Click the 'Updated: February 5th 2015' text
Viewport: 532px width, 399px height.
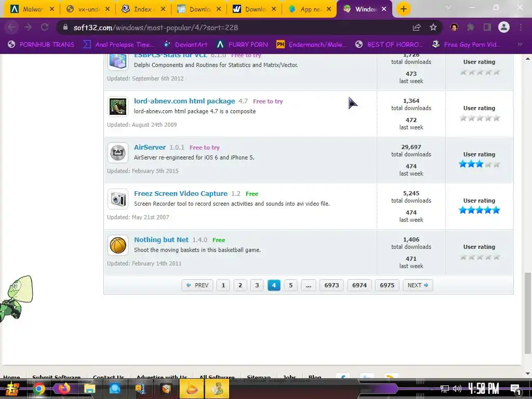142,171
